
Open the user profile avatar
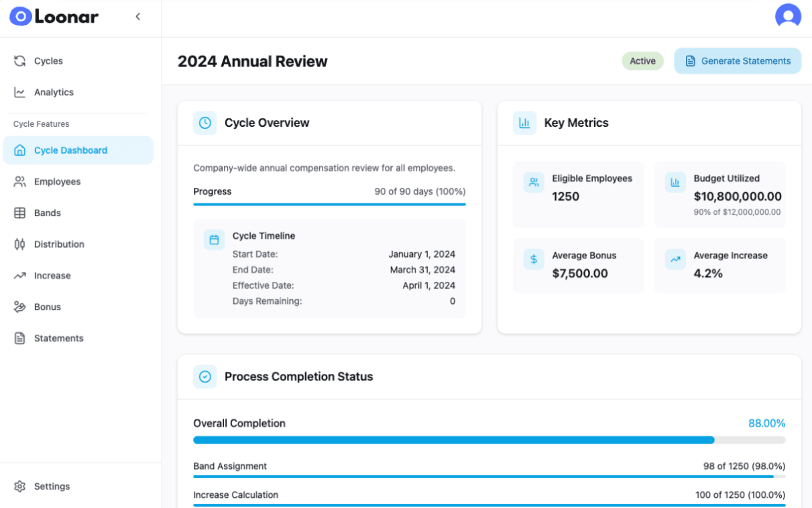[788, 16]
